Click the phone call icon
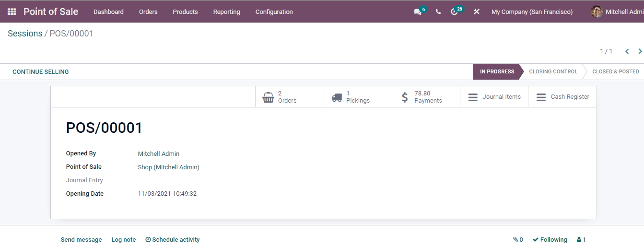644x247 pixels. pyautogui.click(x=438, y=12)
